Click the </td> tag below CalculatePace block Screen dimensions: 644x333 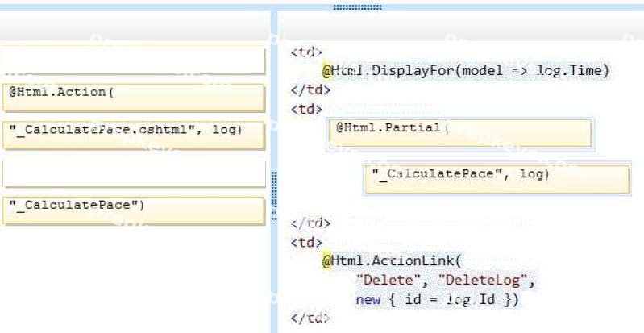[x=310, y=223]
